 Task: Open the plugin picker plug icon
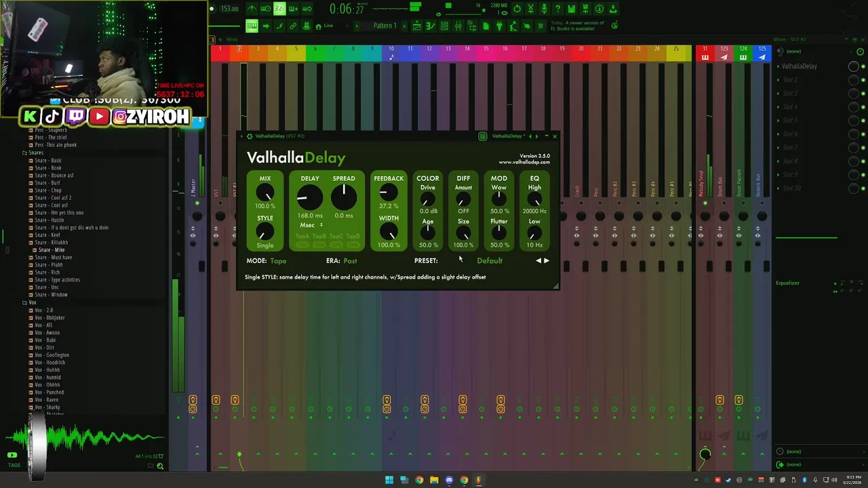pos(499,26)
